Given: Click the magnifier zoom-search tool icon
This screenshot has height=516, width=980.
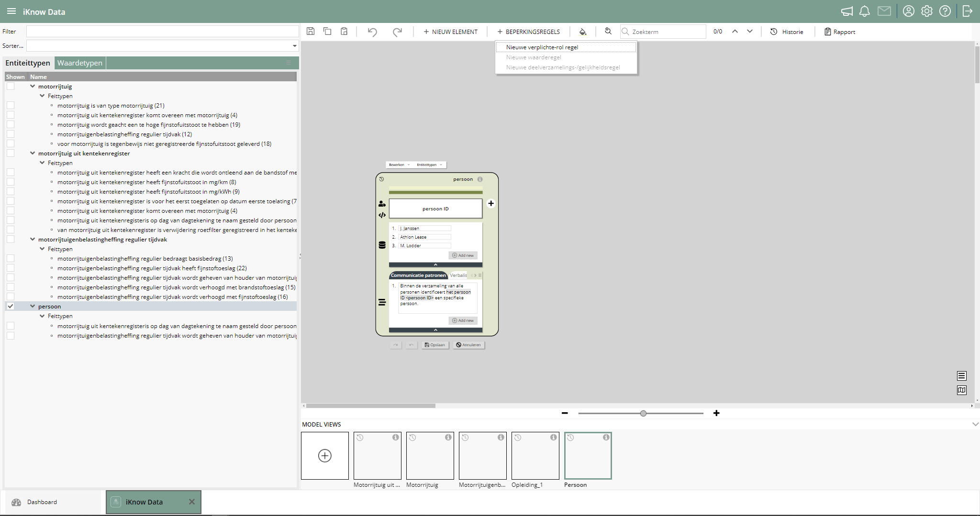Looking at the screenshot, I should [608, 31].
